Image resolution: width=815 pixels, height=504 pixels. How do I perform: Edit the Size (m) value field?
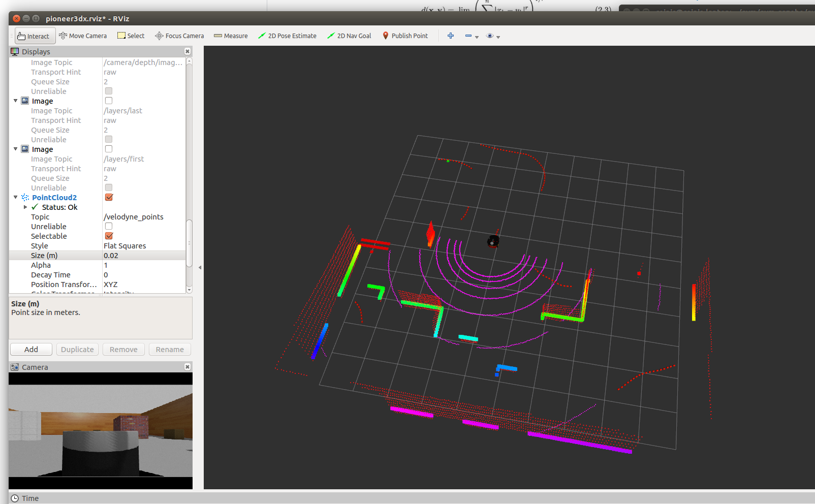pyautogui.click(x=143, y=256)
